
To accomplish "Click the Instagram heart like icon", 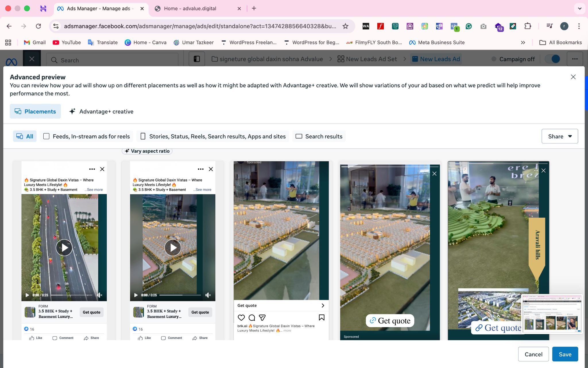I will (x=241, y=317).
